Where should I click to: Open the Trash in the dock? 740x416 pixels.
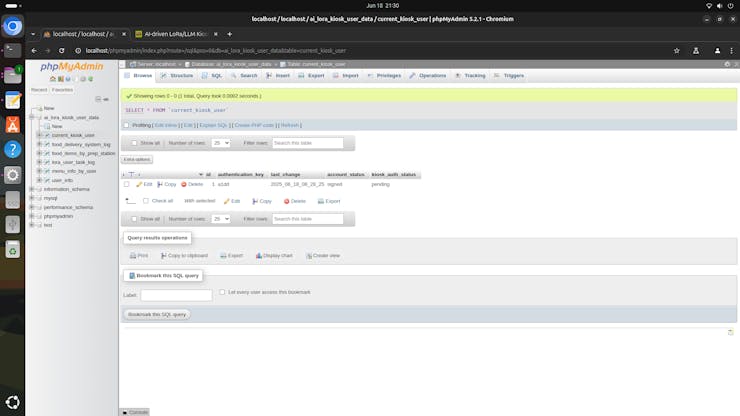point(13,250)
